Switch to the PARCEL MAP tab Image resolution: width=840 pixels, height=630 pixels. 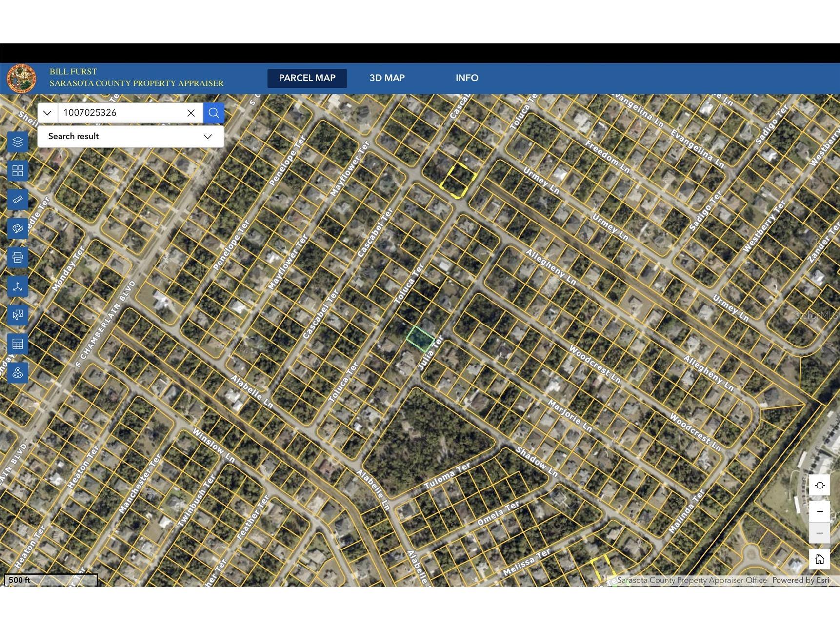307,78
